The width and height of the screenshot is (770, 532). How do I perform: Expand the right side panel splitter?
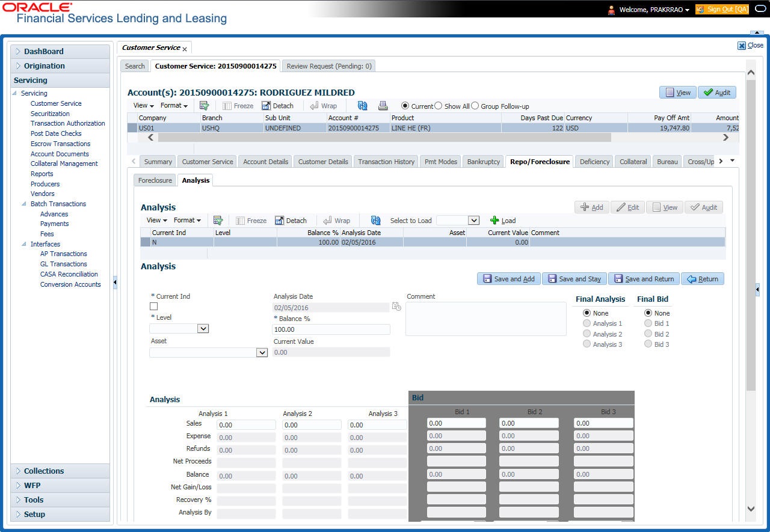point(757,290)
